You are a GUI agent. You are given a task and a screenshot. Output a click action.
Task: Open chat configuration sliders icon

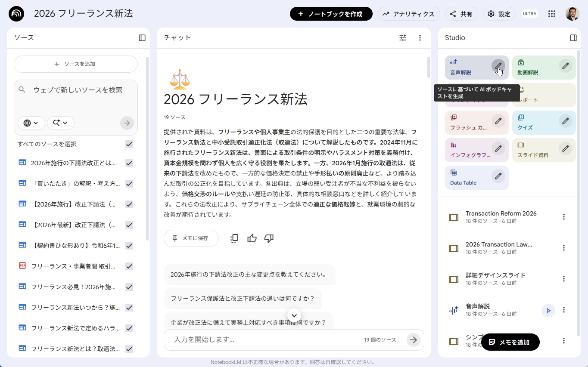click(x=403, y=38)
